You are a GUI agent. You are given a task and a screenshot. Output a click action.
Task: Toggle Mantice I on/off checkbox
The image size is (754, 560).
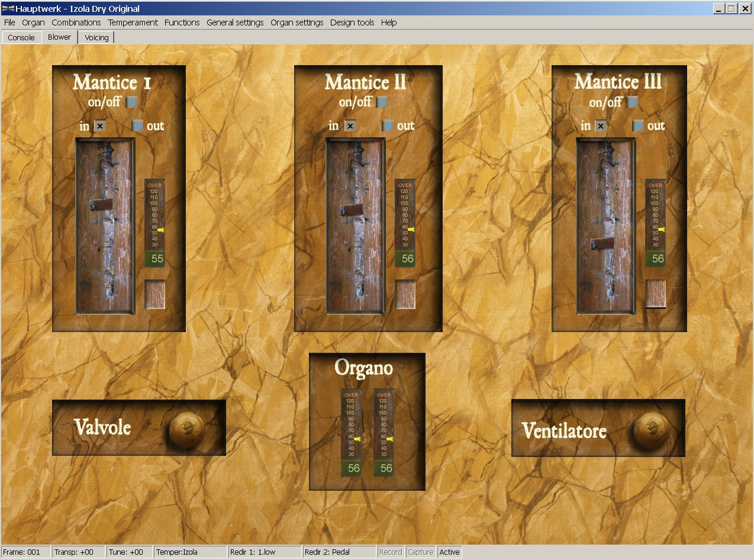coord(131,102)
